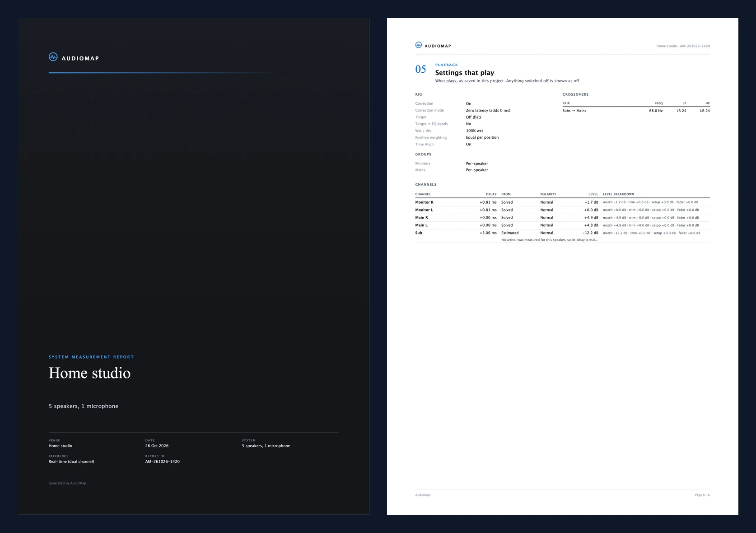Click Monitor R level '-1.7 dB'
This screenshot has height=533, width=756.
[591, 202]
